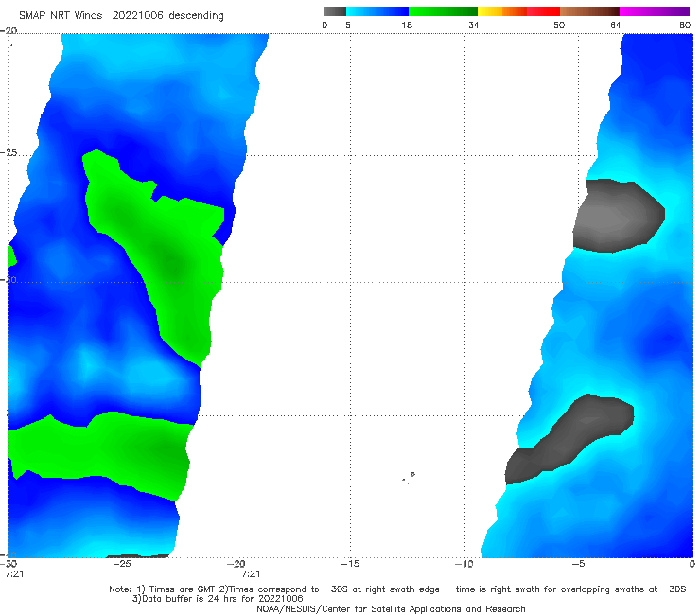
Task: Select the green 18-34 colorbar segment
Action: [443, 11]
